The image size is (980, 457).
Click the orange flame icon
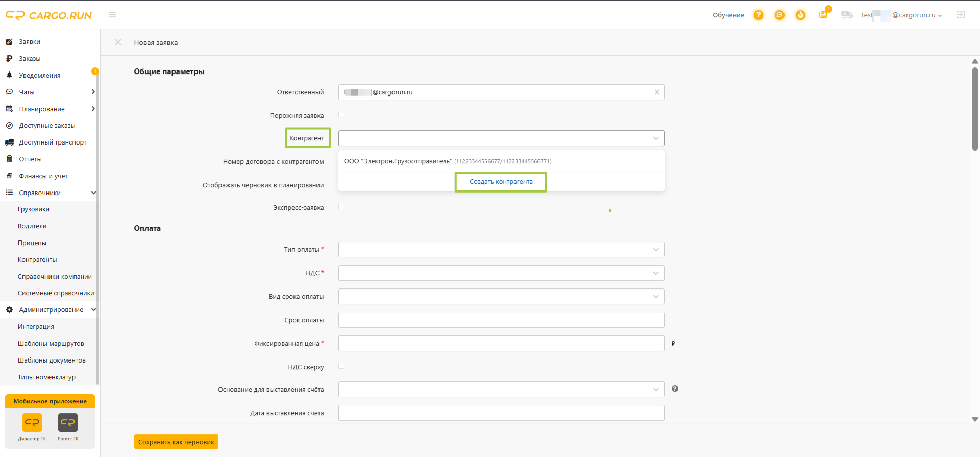tap(800, 15)
